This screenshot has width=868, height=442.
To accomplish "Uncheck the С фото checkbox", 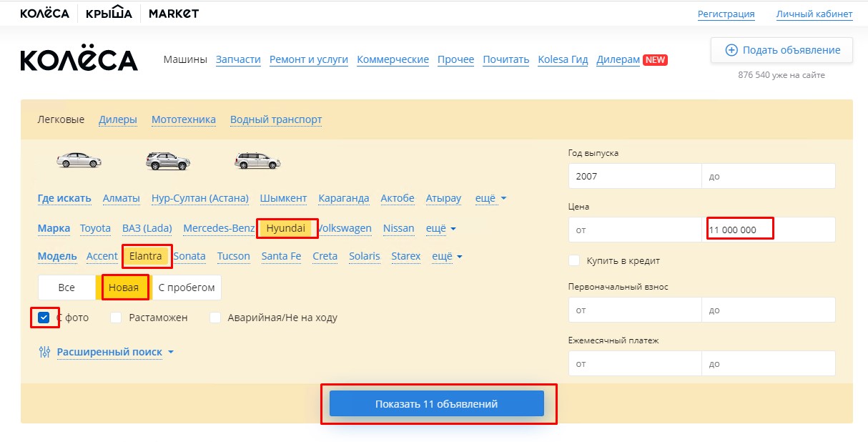I will pos(44,318).
